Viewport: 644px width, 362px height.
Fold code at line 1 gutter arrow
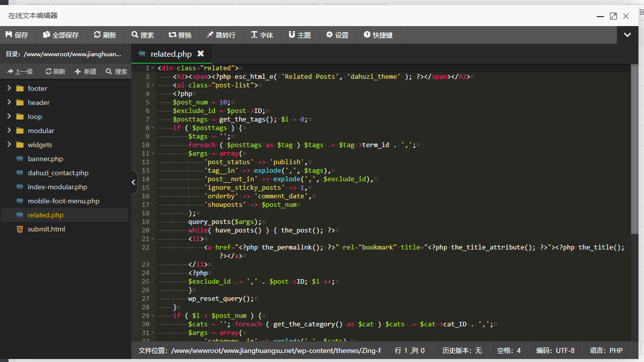(x=152, y=68)
